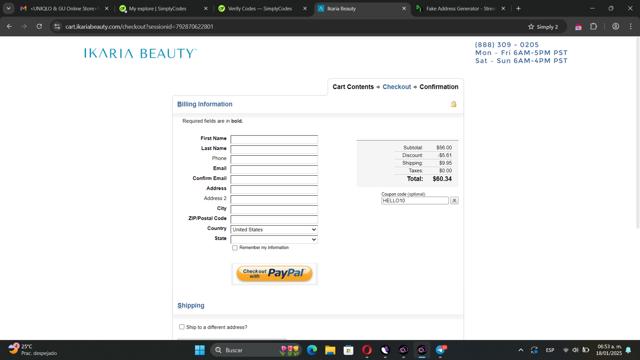
Task: Click the Phone field
Action: 274,159
